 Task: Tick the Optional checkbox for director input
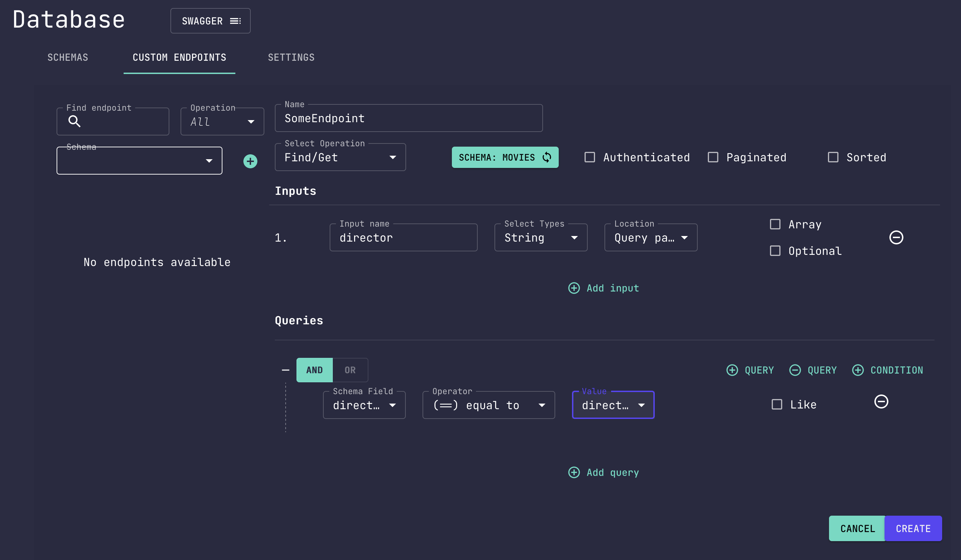[775, 251]
